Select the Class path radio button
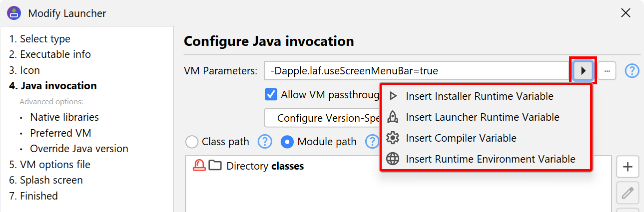Image resolution: width=644 pixels, height=212 pixels. (x=192, y=142)
